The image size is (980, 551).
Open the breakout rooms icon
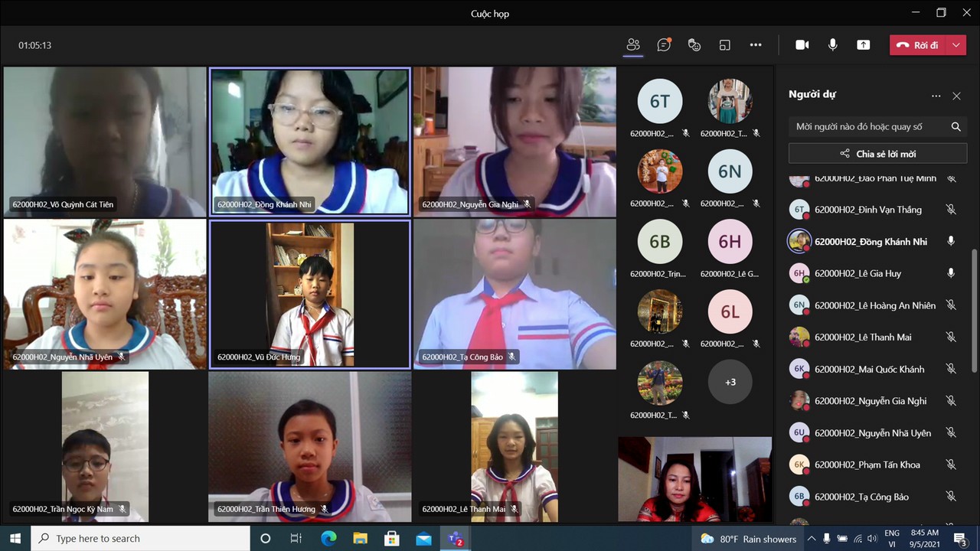(x=725, y=45)
